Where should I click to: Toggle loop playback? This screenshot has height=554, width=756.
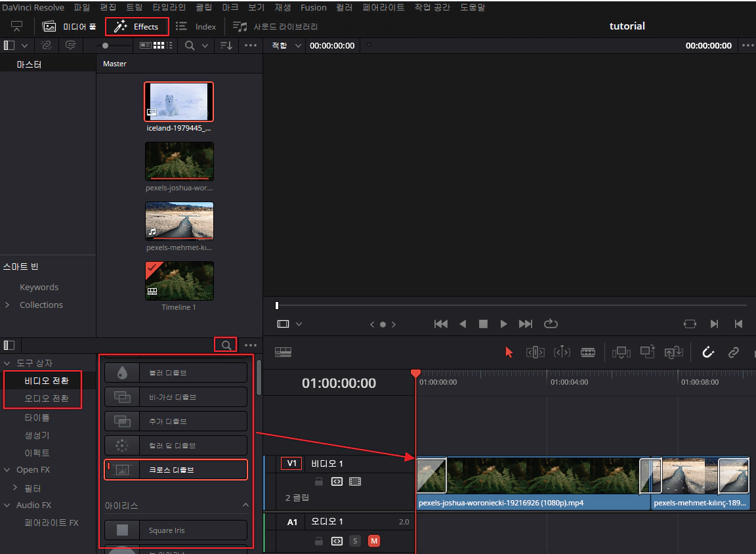551,324
